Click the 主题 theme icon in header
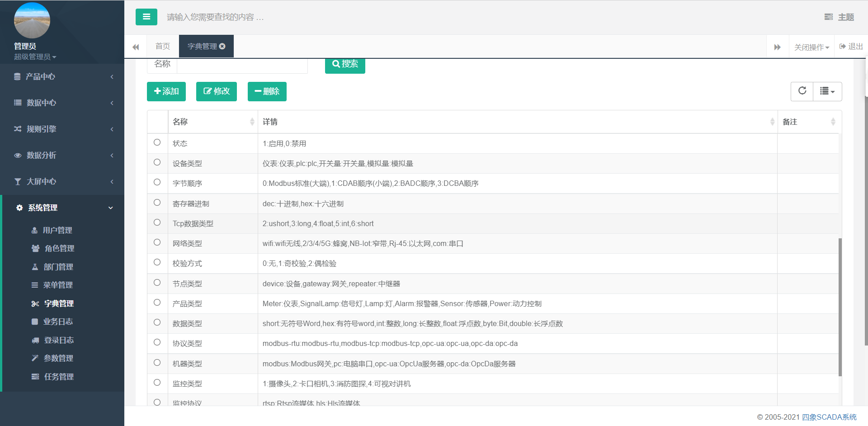The height and width of the screenshot is (426, 868). [x=828, y=17]
